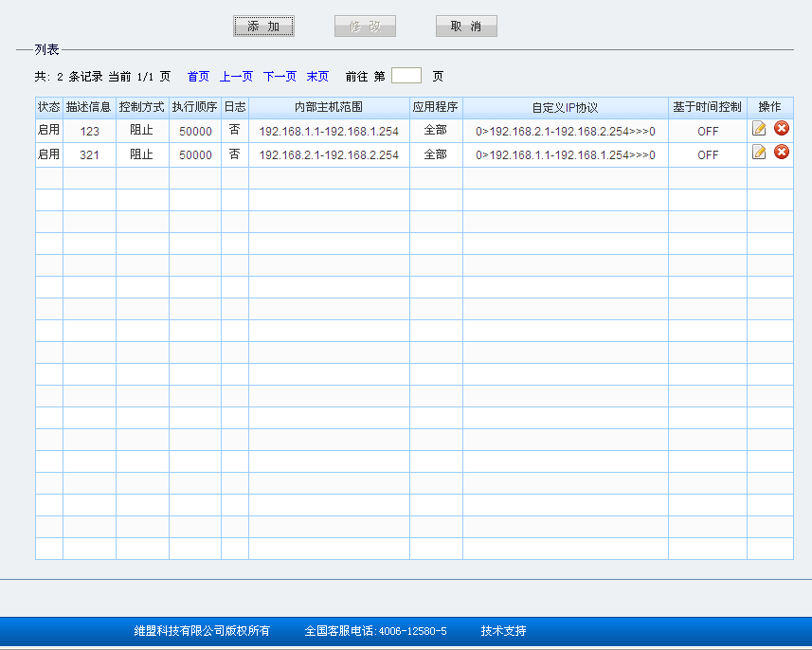Click the 描述信息 cell showing 123

tap(90, 131)
